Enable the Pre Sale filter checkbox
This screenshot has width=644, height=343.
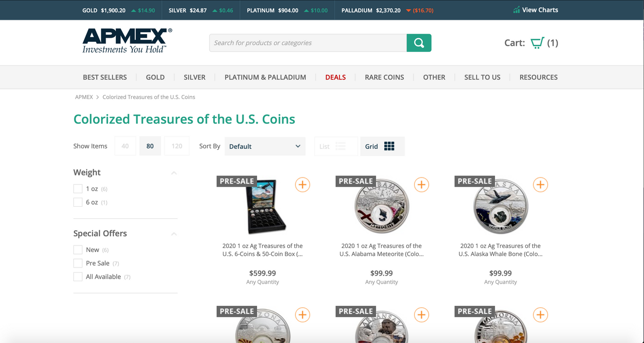[77, 263]
